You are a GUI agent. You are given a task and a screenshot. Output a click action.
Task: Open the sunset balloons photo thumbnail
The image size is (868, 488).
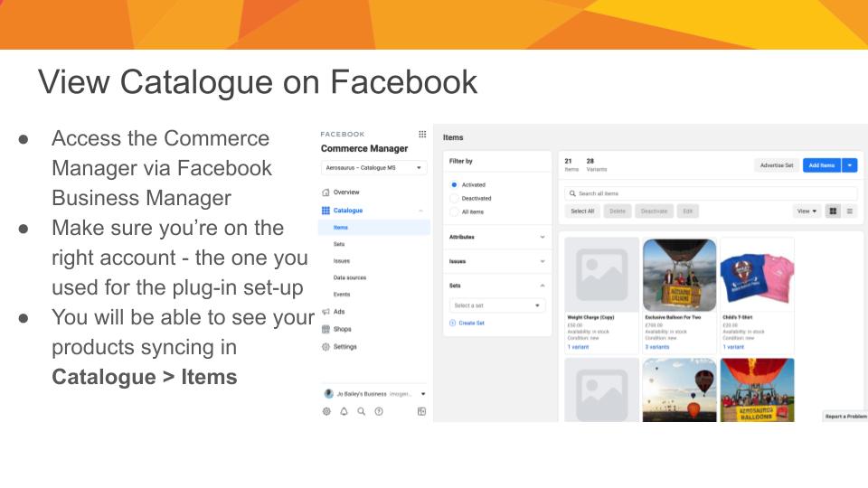point(679,390)
